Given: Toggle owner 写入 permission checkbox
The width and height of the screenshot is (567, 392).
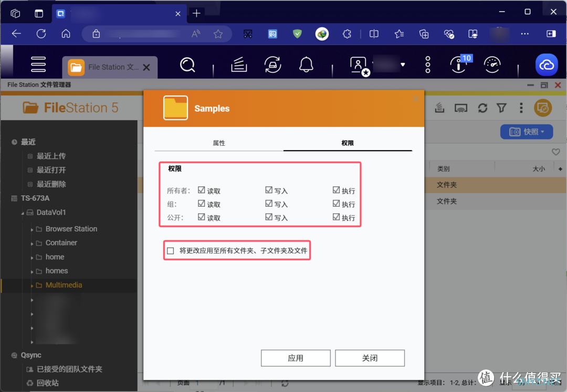Looking at the screenshot, I should click(x=269, y=190).
